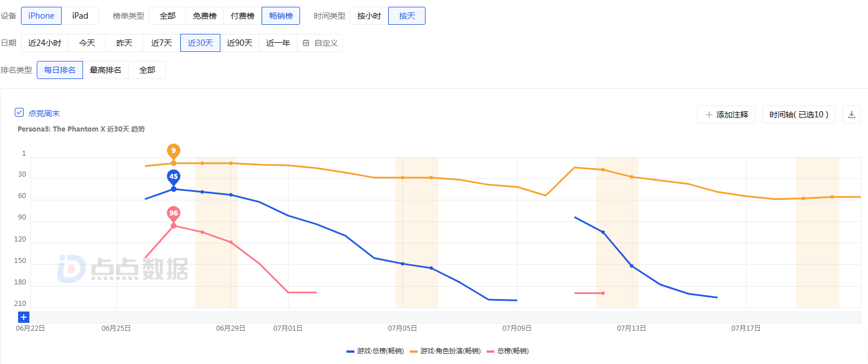Screen dimensions: 868x364
Task: Switch date range to 近90天
Action: point(240,43)
